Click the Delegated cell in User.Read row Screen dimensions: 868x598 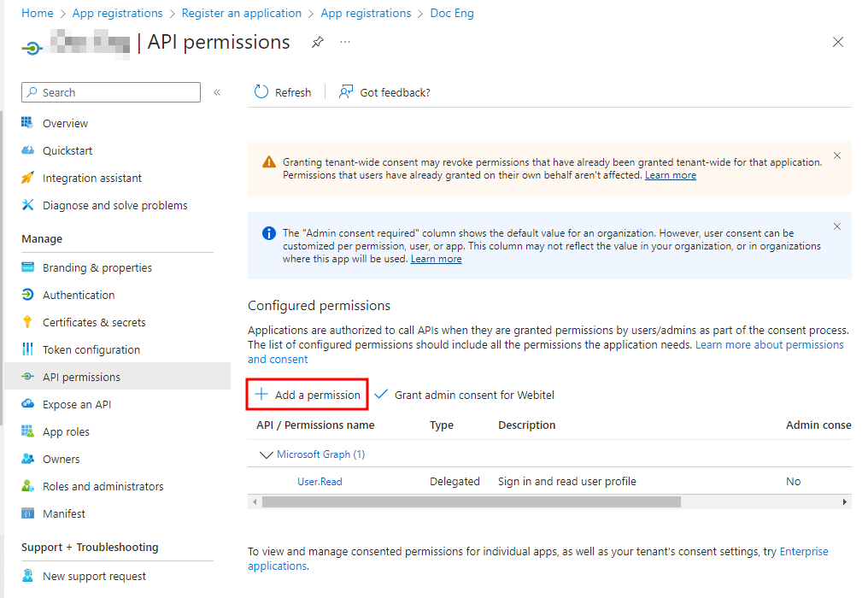point(455,481)
